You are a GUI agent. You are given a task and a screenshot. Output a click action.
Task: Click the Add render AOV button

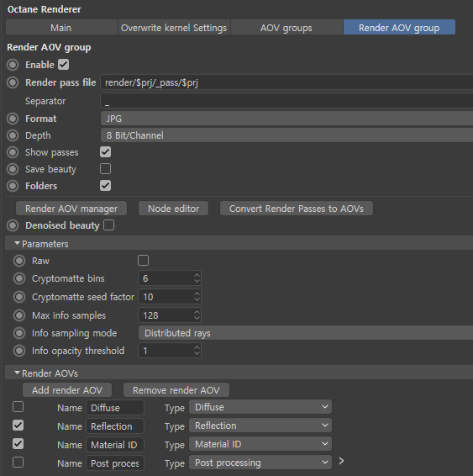[x=67, y=389]
